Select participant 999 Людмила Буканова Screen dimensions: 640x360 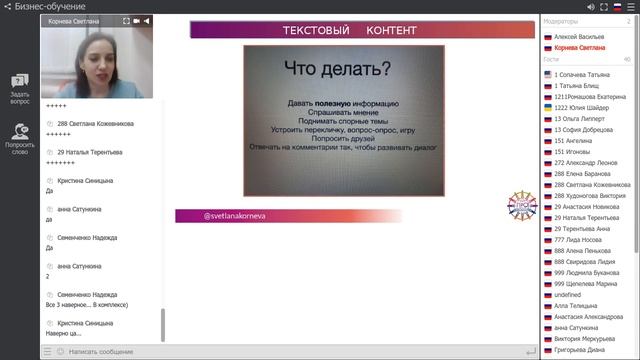point(588,273)
